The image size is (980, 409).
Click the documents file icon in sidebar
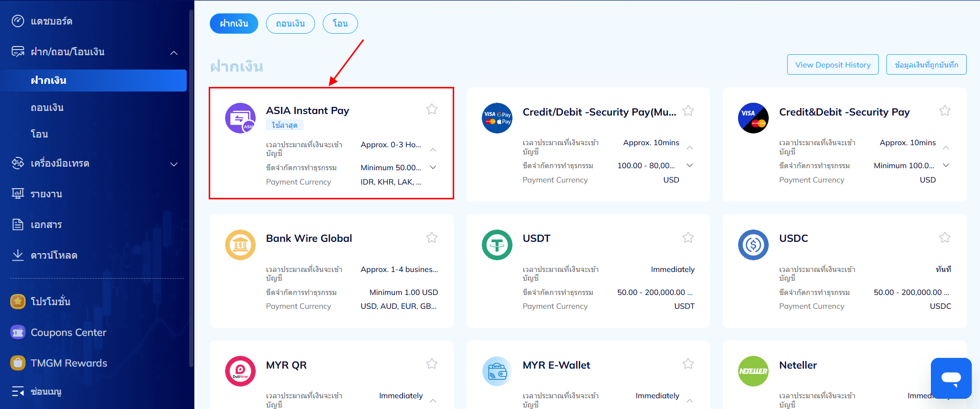coord(18,224)
